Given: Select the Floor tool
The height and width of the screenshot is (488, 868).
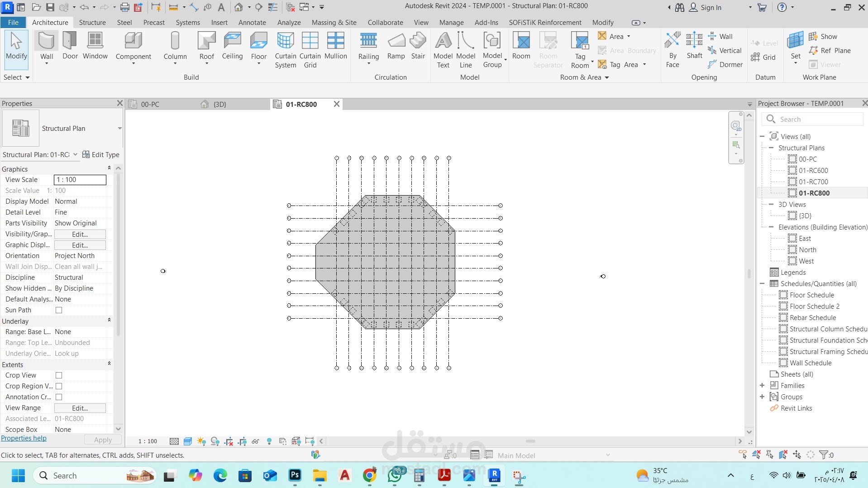Looking at the screenshot, I should click(x=258, y=47).
